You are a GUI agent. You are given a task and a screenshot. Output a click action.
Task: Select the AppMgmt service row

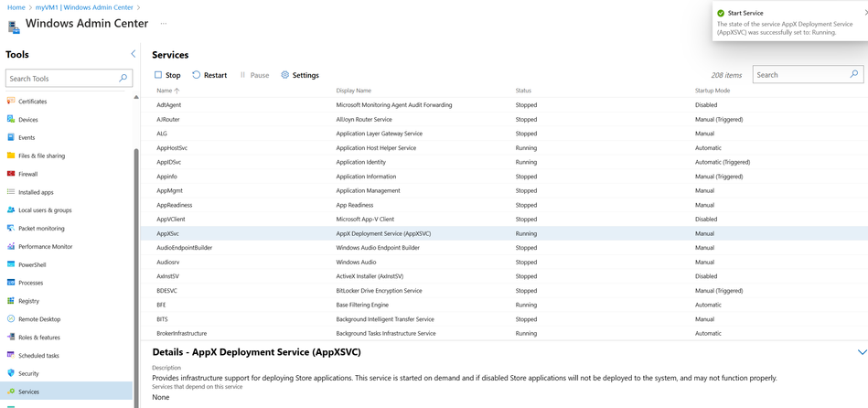pos(504,190)
